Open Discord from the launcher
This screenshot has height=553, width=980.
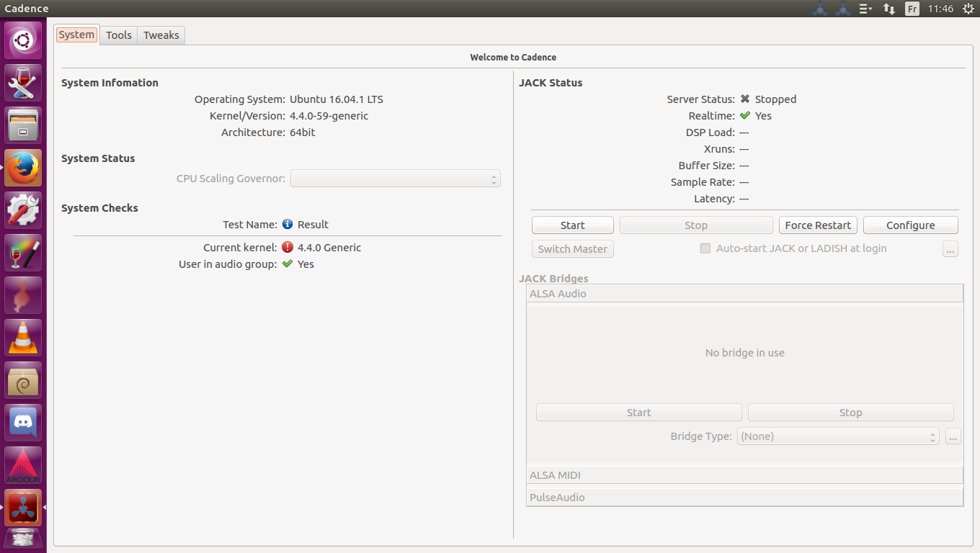click(23, 423)
